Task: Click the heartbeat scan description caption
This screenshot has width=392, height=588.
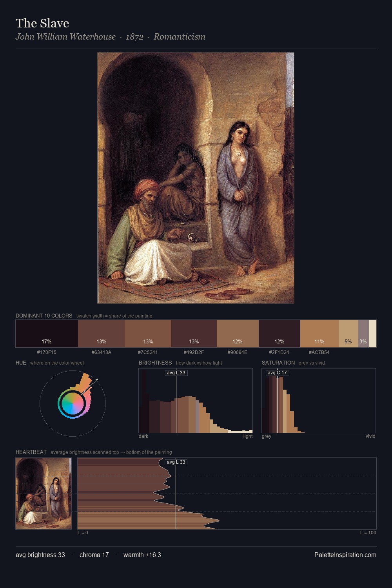Action: click(x=111, y=452)
